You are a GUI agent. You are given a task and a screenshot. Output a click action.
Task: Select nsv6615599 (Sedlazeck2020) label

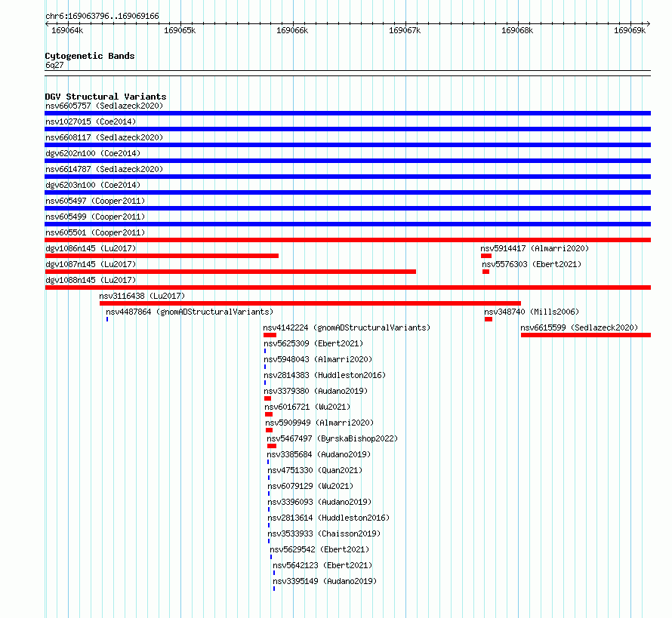579,327
